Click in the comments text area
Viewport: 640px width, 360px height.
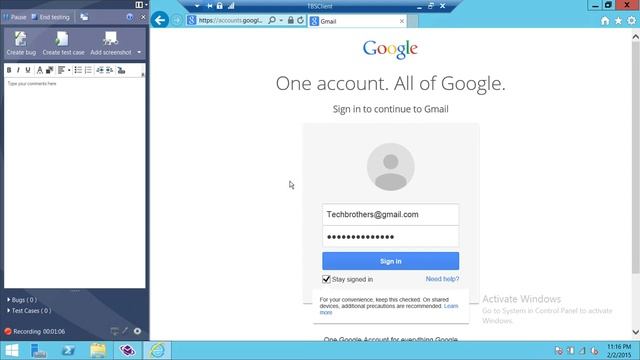[x=74, y=183]
